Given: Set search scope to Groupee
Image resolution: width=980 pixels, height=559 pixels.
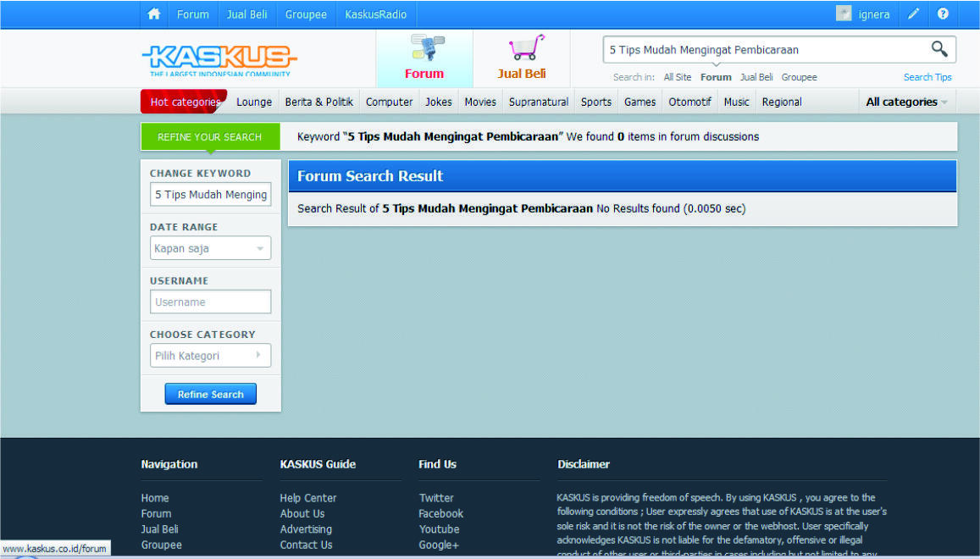Looking at the screenshot, I should (800, 77).
